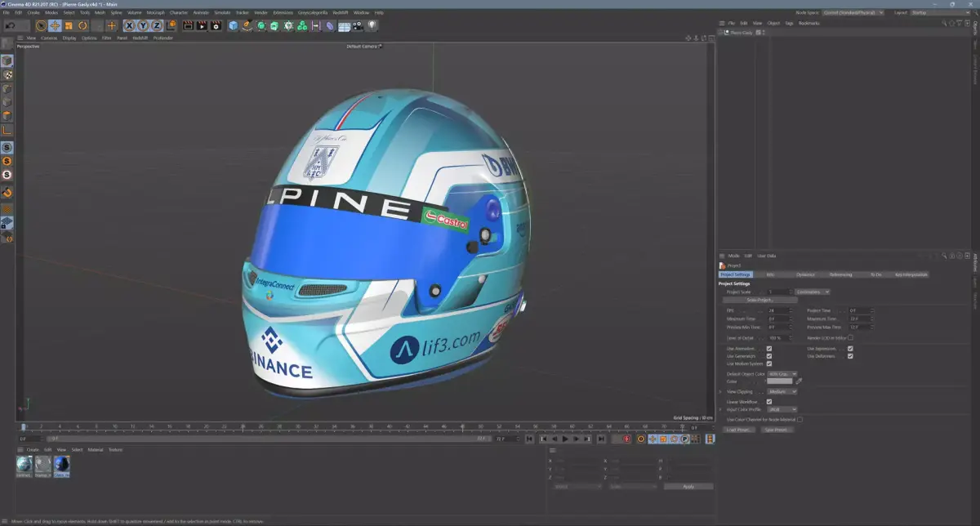This screenshot has width=980, height=526.
Task: Enable Render LOD in Editor checkbox
Action: [850, 337]
